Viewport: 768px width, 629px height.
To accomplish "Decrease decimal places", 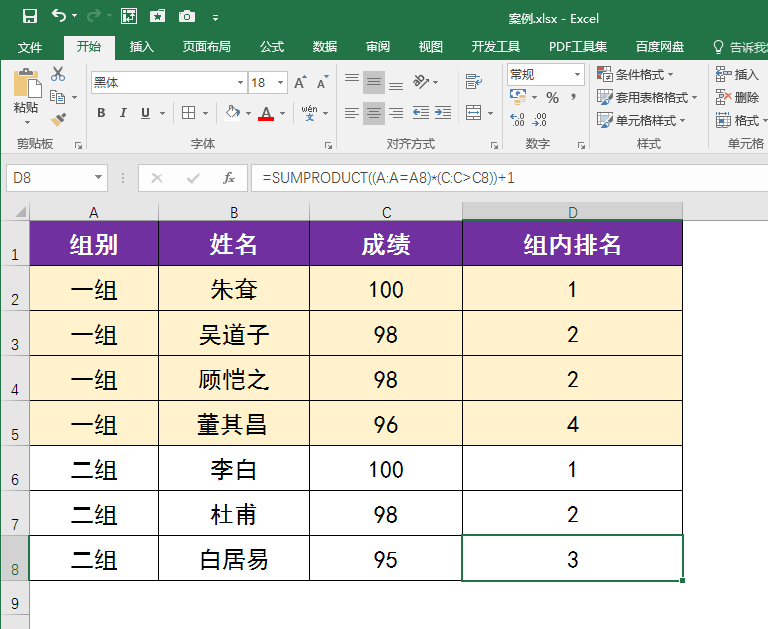I will (x=540, y=119).
